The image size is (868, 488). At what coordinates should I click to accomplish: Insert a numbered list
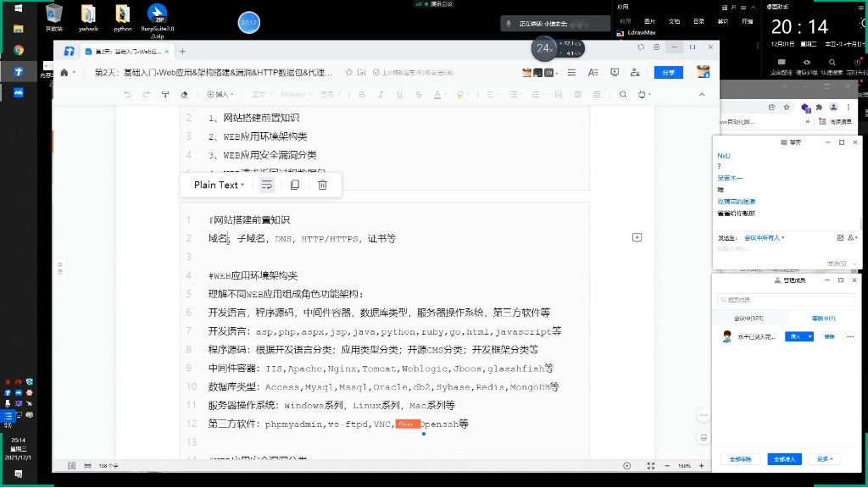point(537,95)
